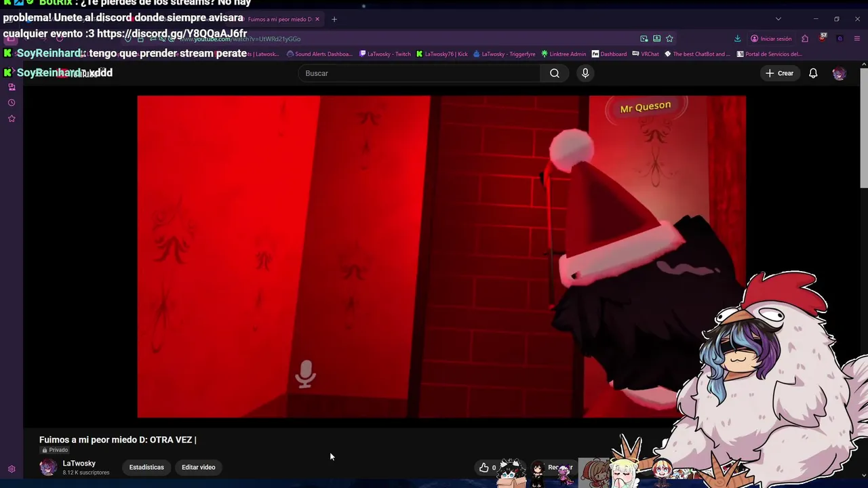
Task: Open the YouTube account avatar menu
Action: point(839,73)
